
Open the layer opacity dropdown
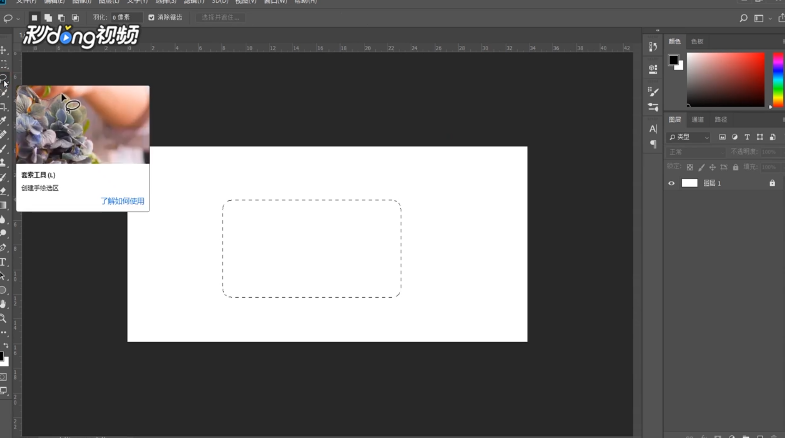pyautogui.click(x=771, y=152)
